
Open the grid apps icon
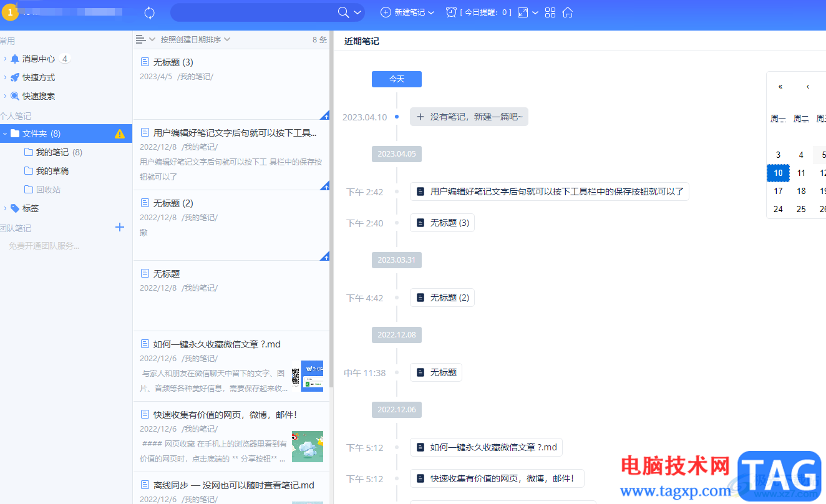[x=550, y=12]
